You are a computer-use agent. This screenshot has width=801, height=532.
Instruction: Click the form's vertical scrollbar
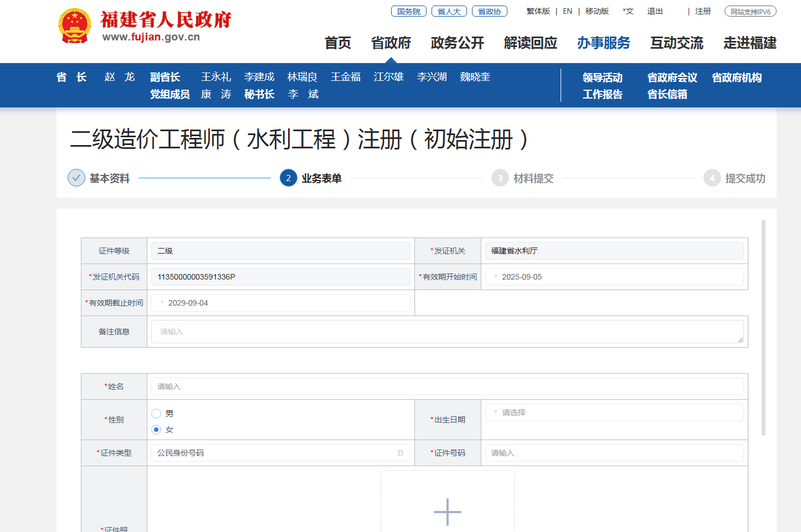(x=763, y=327)
